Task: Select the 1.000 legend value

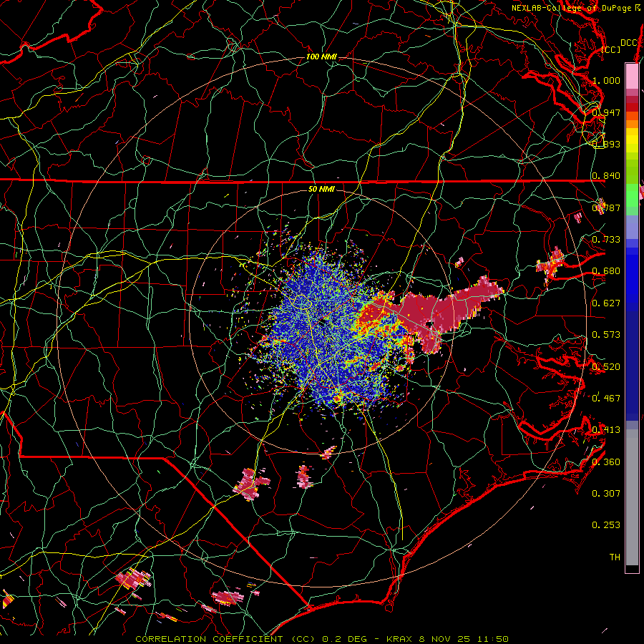Action: 606,80
